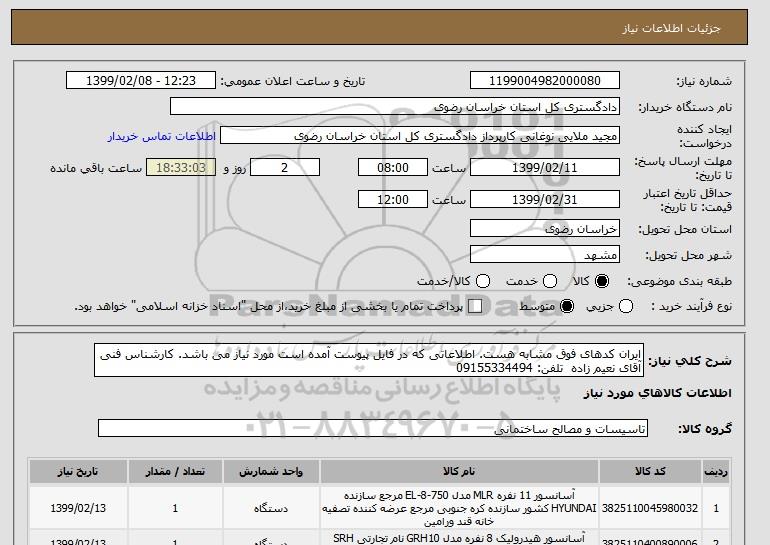Click the buyer organization name field
770x545 pixels.
click(x=395, y=107)
